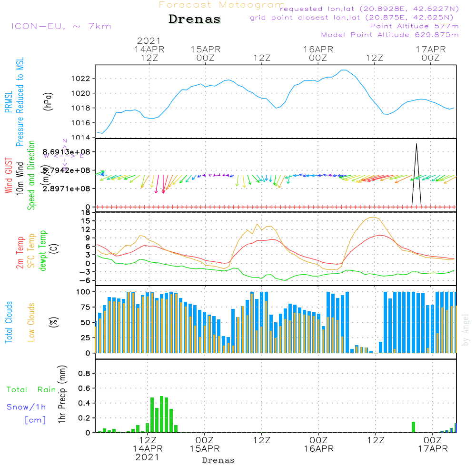This screenshot has height=476, width=476.
Task: Click the "1hr Precip (mm)" axis label
Action: [x=62, y=394]
